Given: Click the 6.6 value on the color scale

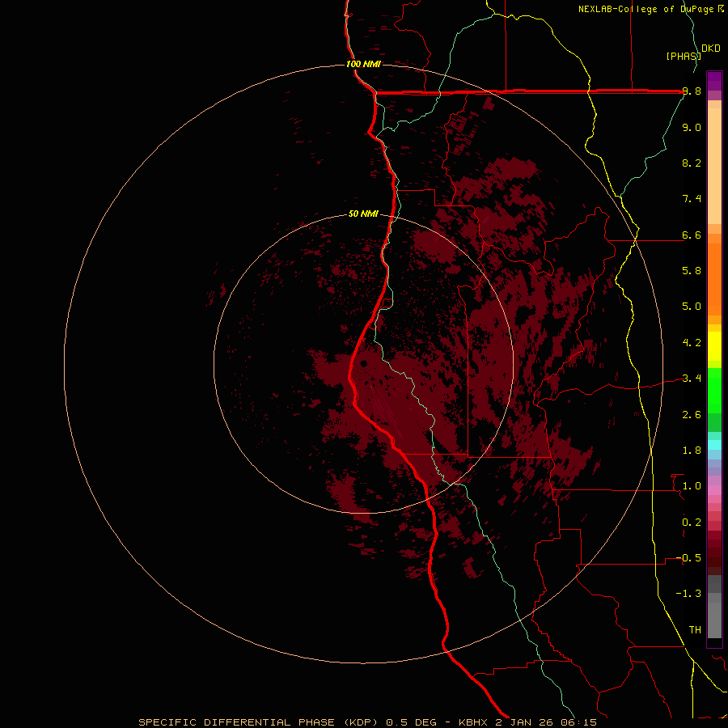Looking at the screenshot, I should (692, 235).
